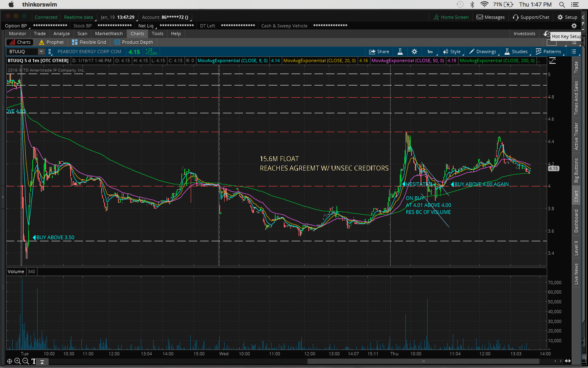The image size is (588, 368).
Task: Expand the Studies dropdown
Action: pos(516,52)
